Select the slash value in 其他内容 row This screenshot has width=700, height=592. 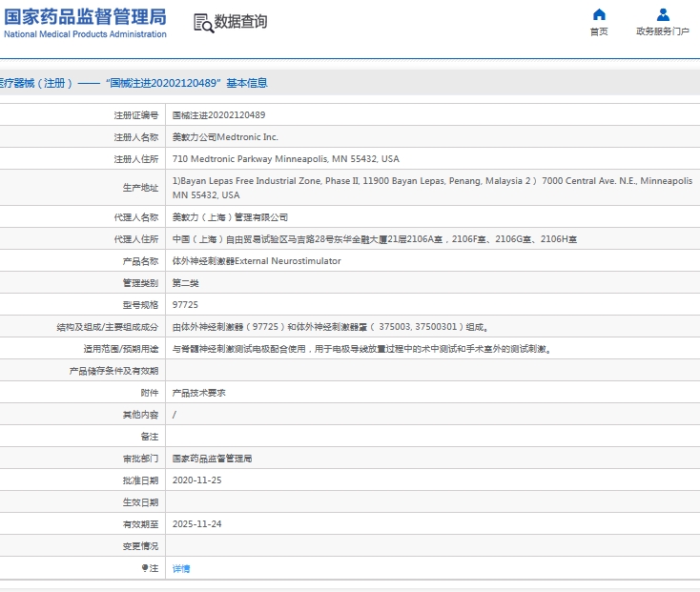pos(175,415)
